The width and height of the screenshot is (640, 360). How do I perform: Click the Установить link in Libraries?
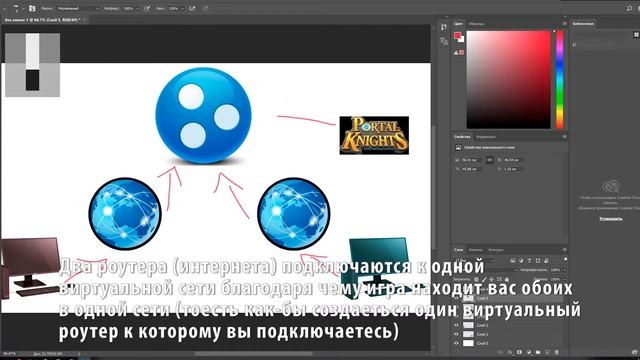point(611,219)
